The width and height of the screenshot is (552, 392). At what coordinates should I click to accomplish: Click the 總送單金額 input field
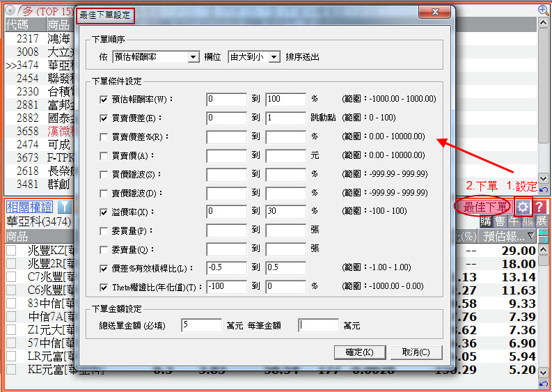(202, 325)
